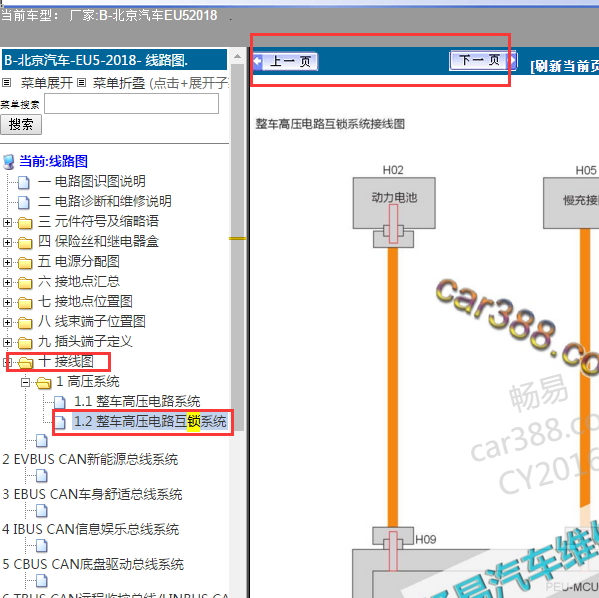
Task: Click page icon above 4 IBUS CAN entry
Action: click(42, 510)
